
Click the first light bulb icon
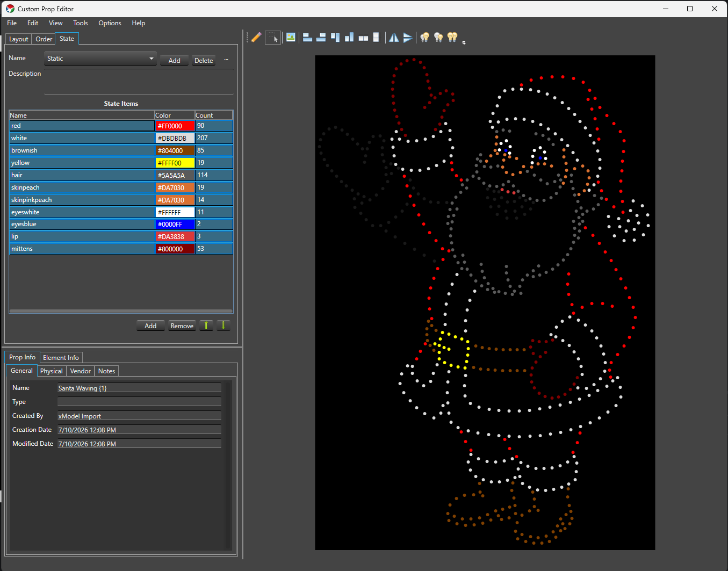(x=424, y=37)
